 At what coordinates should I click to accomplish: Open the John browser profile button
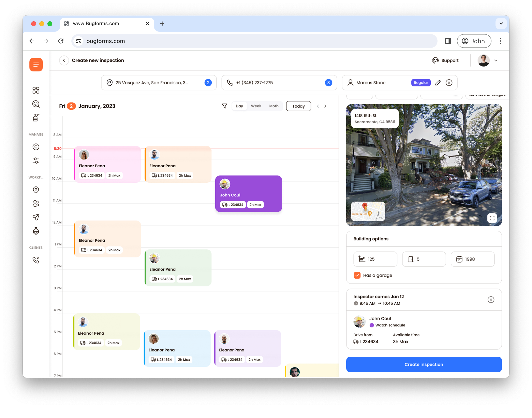point(474,41)
